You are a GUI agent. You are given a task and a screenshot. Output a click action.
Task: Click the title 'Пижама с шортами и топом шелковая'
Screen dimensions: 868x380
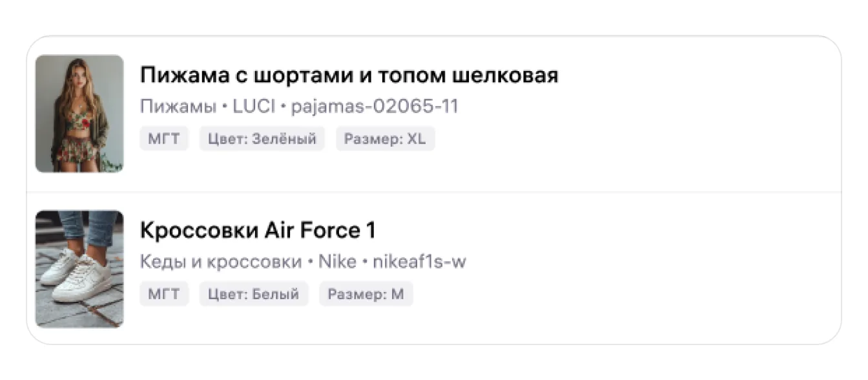coord(349,76)
